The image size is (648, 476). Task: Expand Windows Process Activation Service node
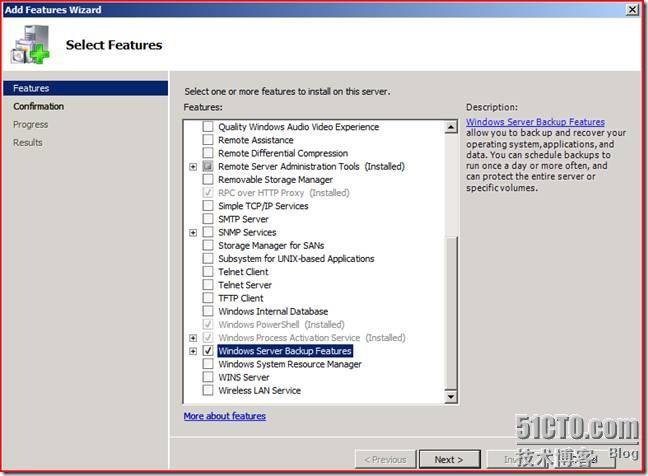[193, 338]
